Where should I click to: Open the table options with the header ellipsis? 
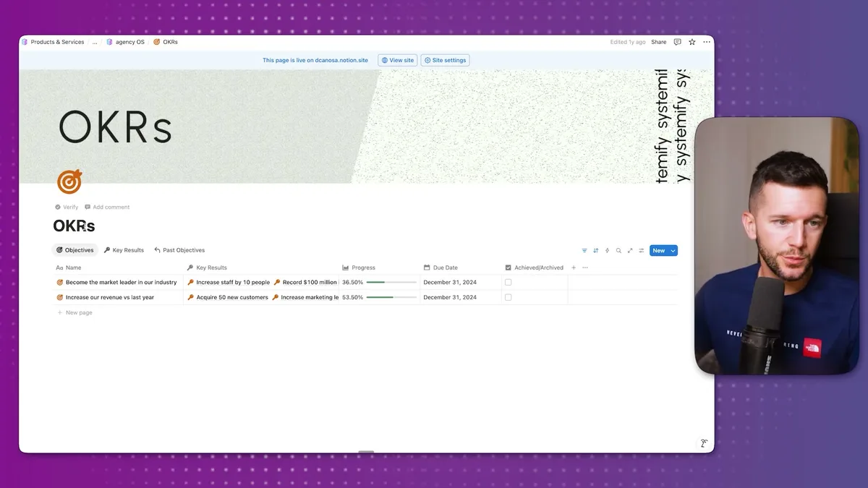[585, 267]
